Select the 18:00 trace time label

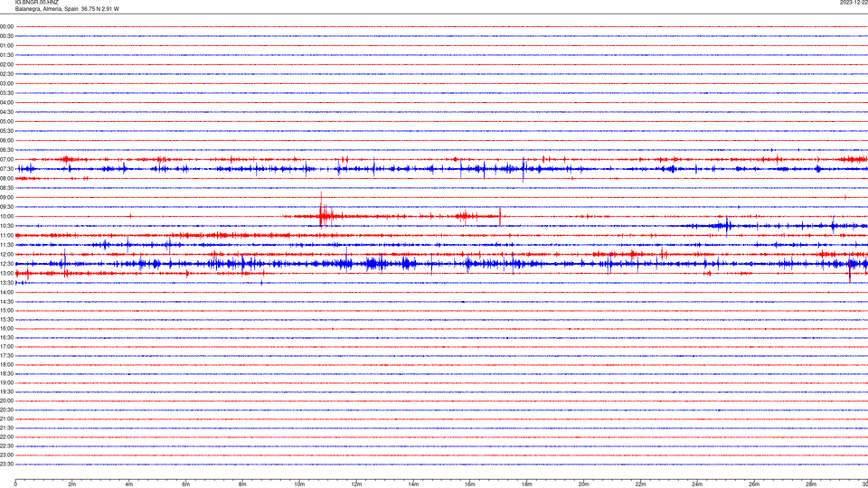click(x=6, y=364)
